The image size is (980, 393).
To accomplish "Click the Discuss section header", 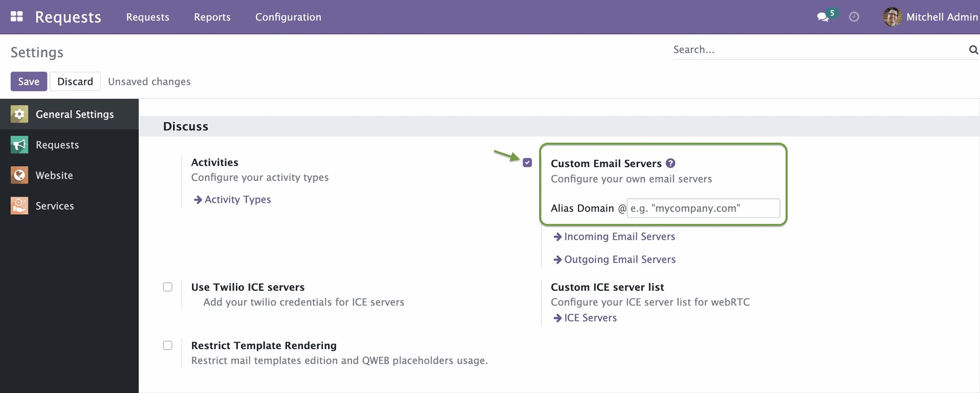I will 186,126.
